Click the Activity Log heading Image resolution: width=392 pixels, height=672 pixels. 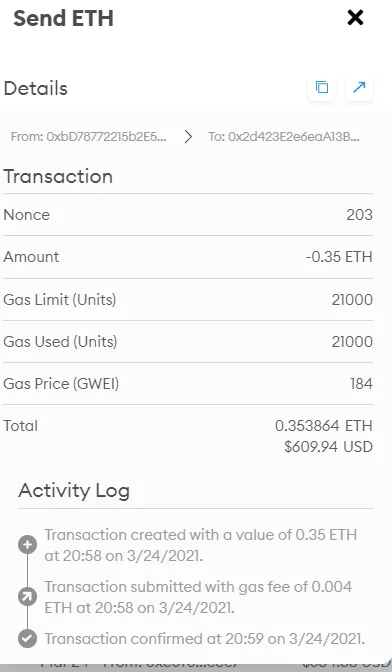pyautogui.click(x=74, y=491)
